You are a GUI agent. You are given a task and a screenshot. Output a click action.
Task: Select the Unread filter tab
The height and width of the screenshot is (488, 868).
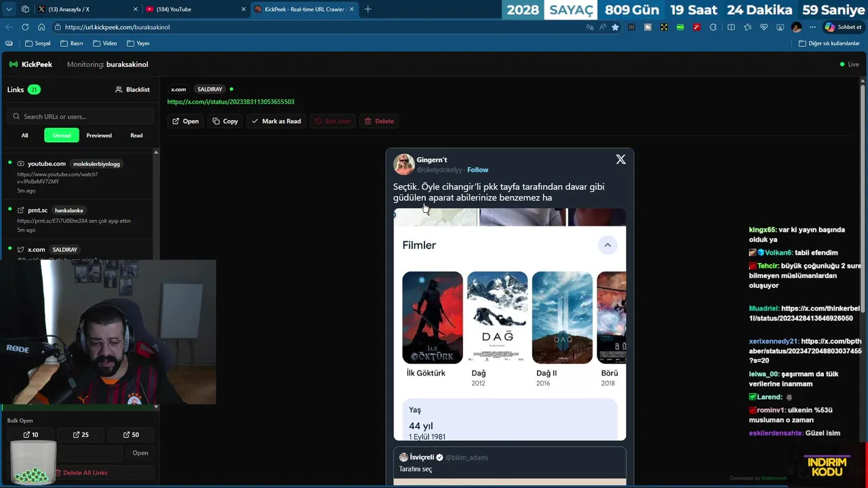(x=62, y=136)
